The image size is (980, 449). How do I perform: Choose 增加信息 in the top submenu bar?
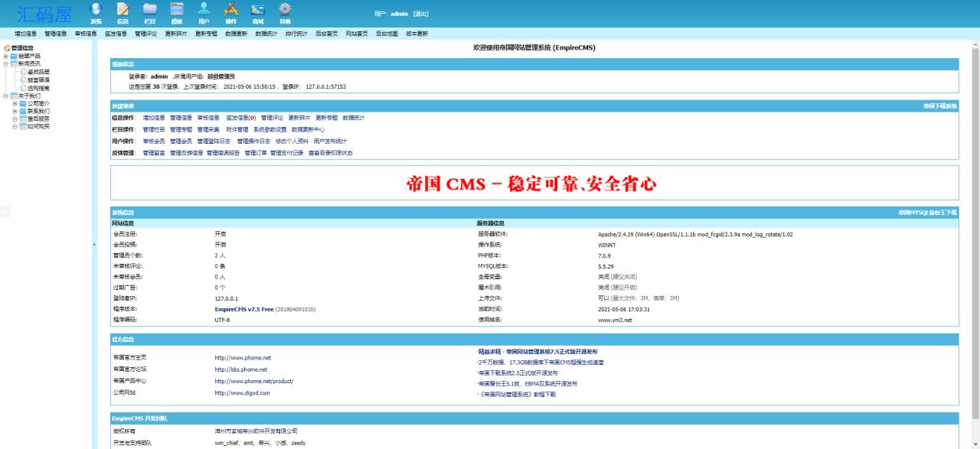[25, 34]
